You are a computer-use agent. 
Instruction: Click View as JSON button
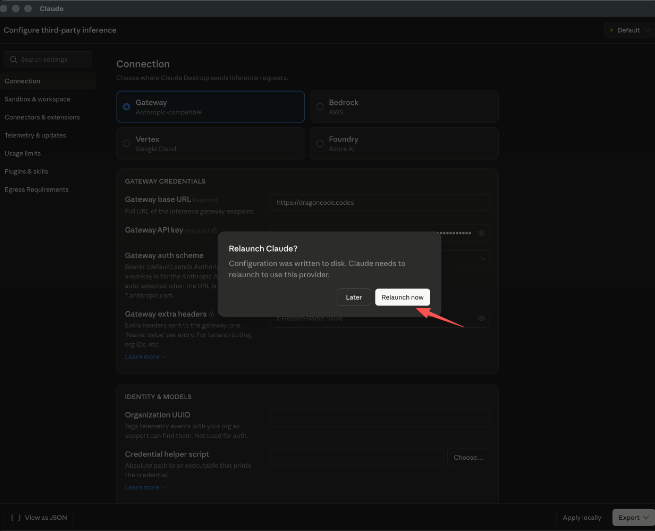tap(38, 518)
